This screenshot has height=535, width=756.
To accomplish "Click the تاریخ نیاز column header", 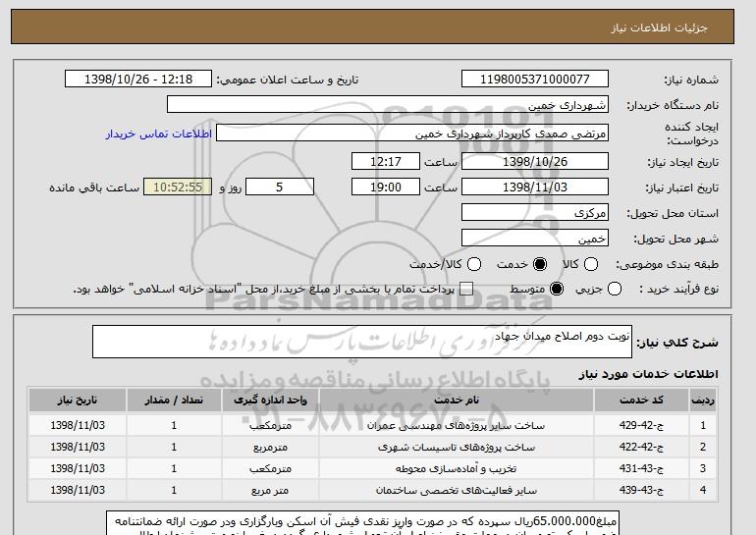I will click(78, 401).
